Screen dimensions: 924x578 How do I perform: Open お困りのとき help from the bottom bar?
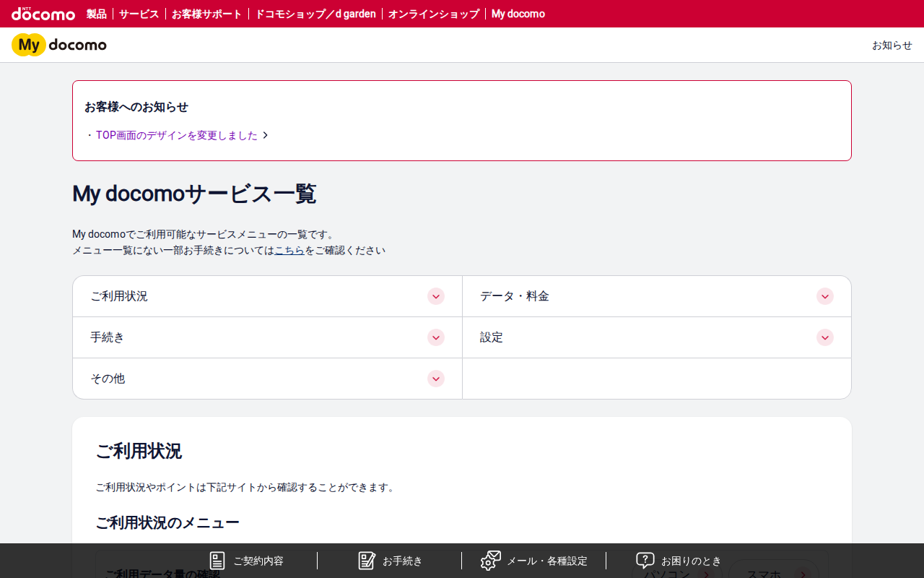point(679,561)
